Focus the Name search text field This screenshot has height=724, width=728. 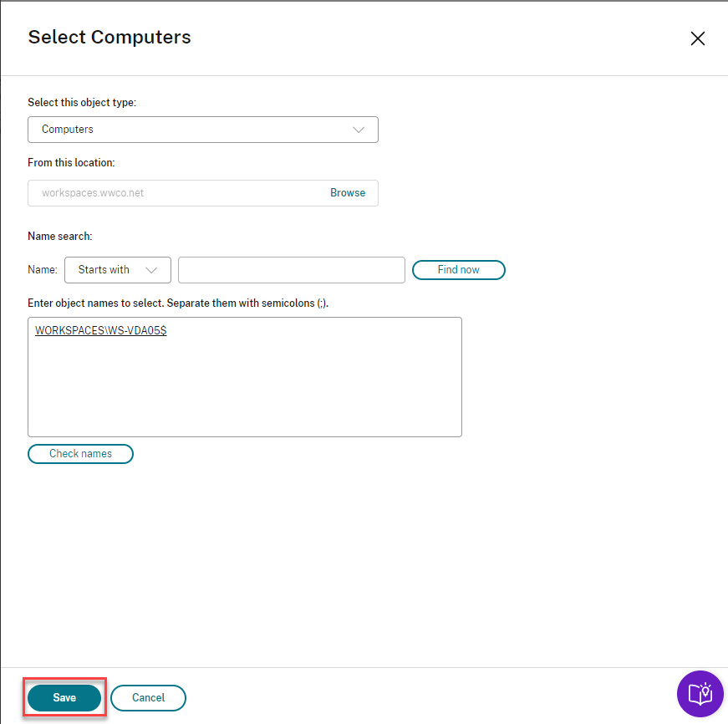pos(291,270)
